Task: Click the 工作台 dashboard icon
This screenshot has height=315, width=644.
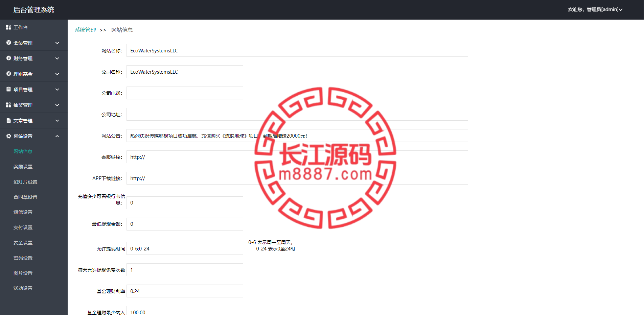Action: (x=8, y=27)
